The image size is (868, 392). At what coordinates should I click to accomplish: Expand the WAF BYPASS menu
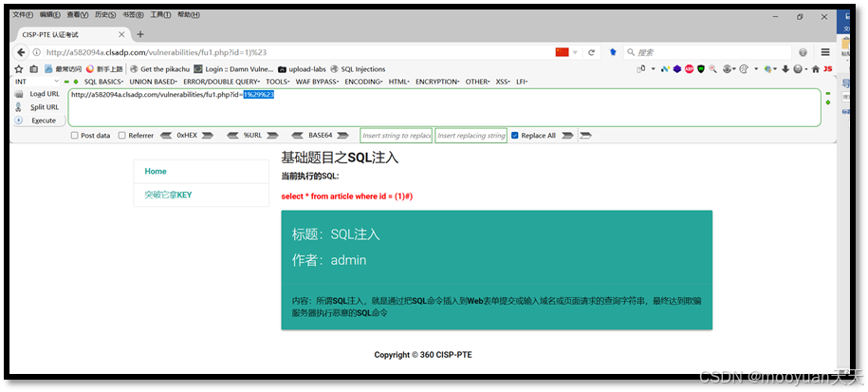pyautogui.click(x=317, y=82)
